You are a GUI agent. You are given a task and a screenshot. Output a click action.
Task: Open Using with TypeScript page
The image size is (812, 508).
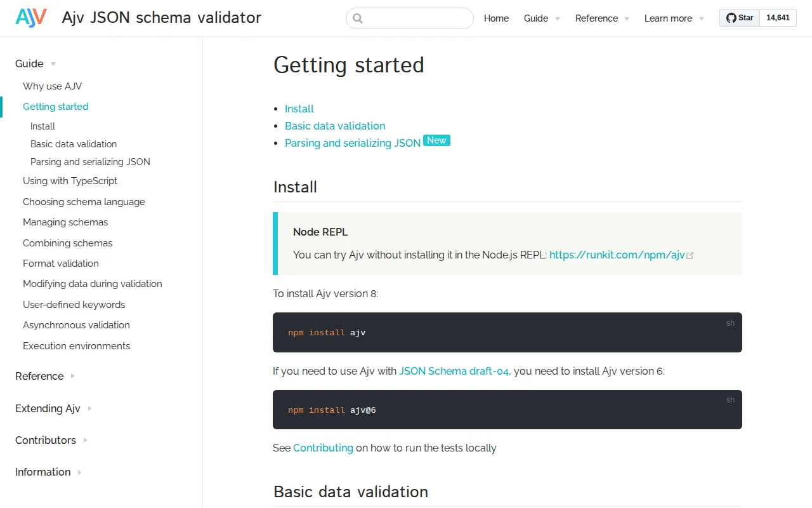(x=70, y=181)
